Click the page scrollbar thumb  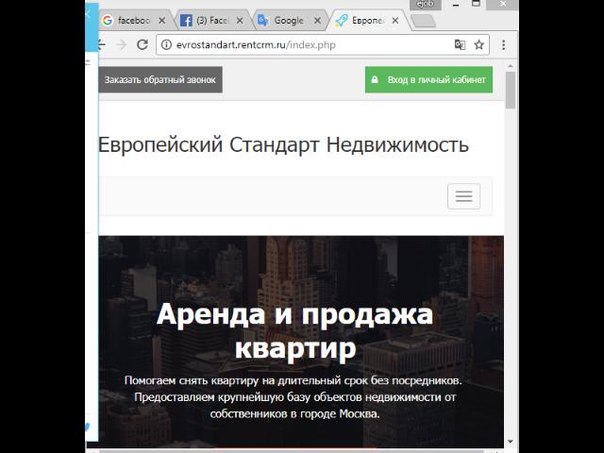(510, 90)
